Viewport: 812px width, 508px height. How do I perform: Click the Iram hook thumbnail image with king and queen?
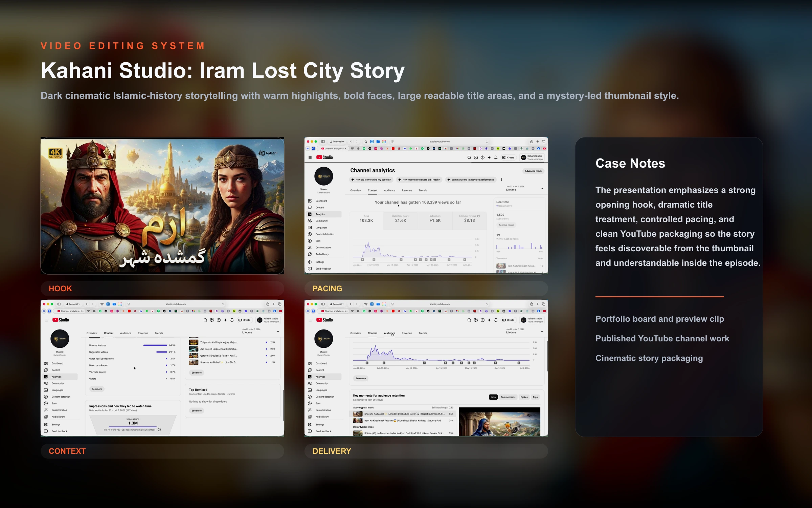[x=162, y=206]
